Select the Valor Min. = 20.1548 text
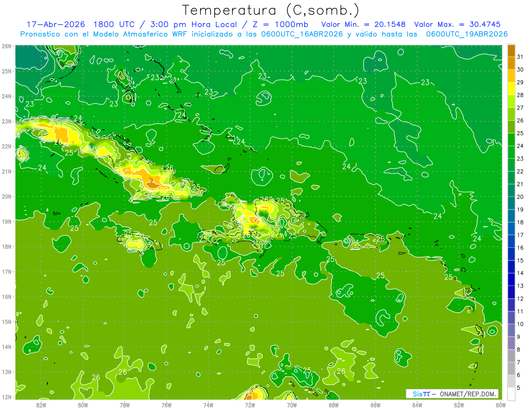This screenshot has width=532, height=411. pyautogui.click(x=364, y=24)
